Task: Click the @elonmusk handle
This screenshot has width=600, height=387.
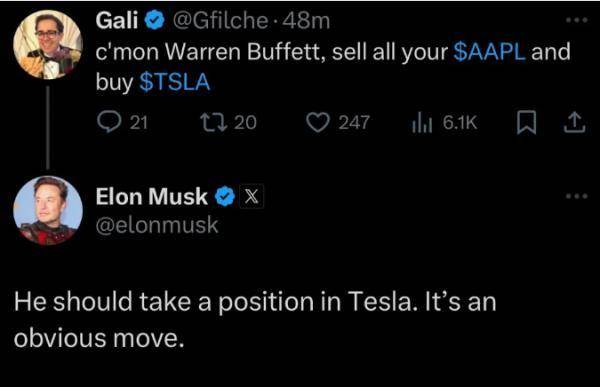Action: pyautogui.click(x=157, y=225)
